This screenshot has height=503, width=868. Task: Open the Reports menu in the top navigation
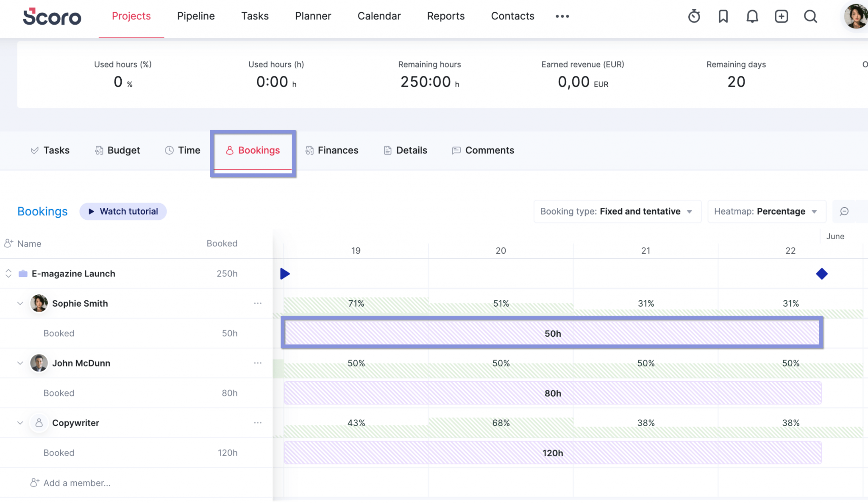pos(446,16)
